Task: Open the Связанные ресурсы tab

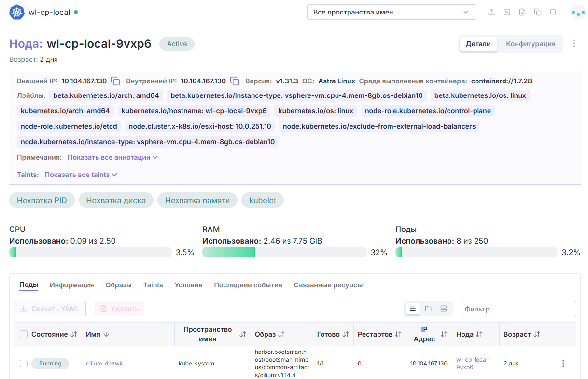Action: (x=328, y=285)
